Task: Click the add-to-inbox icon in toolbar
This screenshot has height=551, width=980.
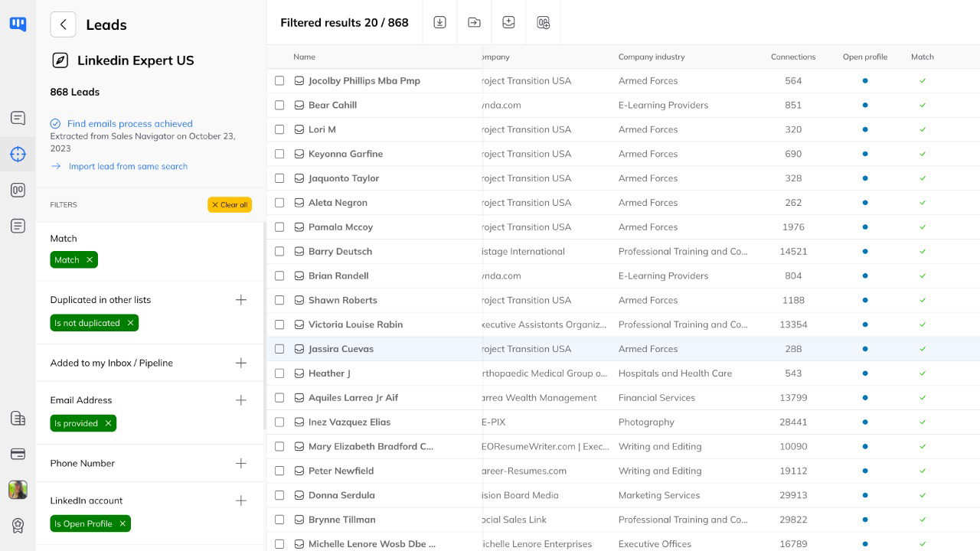Action: tap(508, 22)
